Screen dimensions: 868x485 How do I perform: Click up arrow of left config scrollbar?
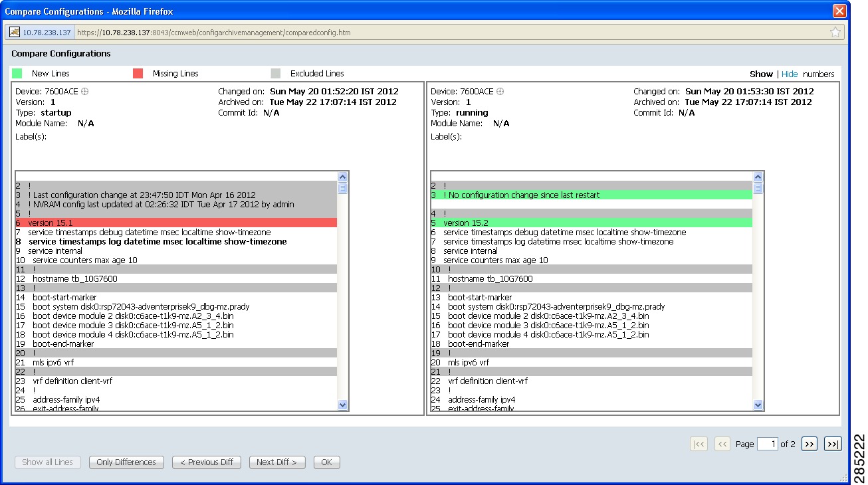coord(343,177)
